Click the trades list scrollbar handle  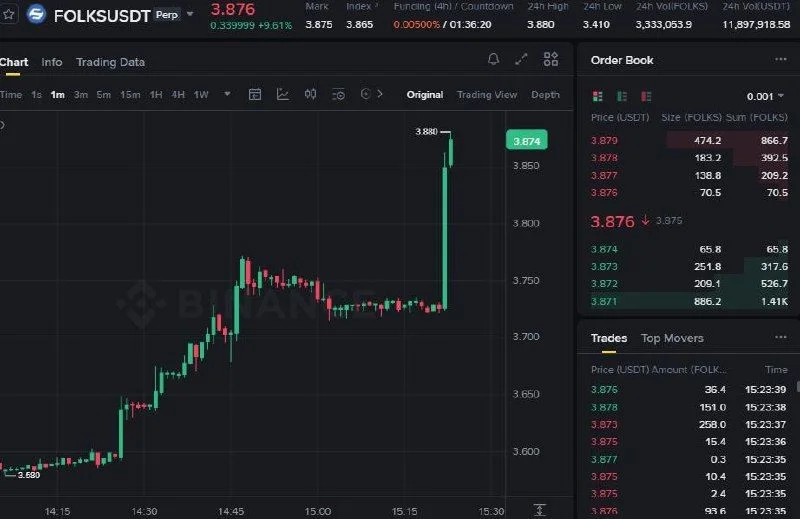797,386
